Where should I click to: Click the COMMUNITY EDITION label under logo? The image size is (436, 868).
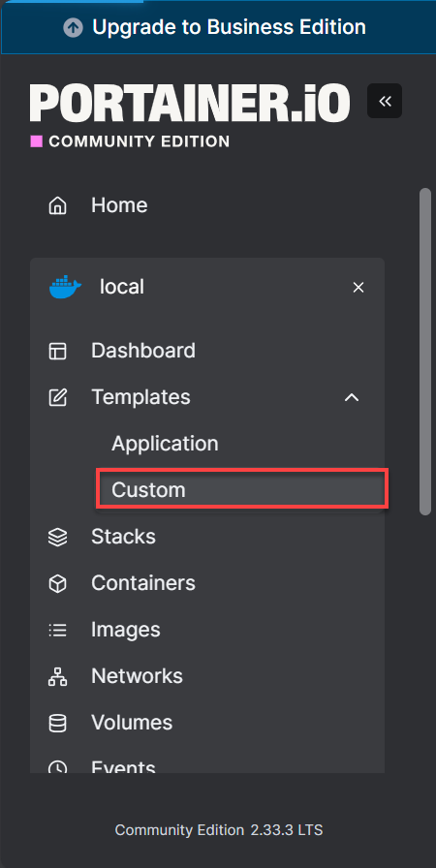[x=139, y=141]
